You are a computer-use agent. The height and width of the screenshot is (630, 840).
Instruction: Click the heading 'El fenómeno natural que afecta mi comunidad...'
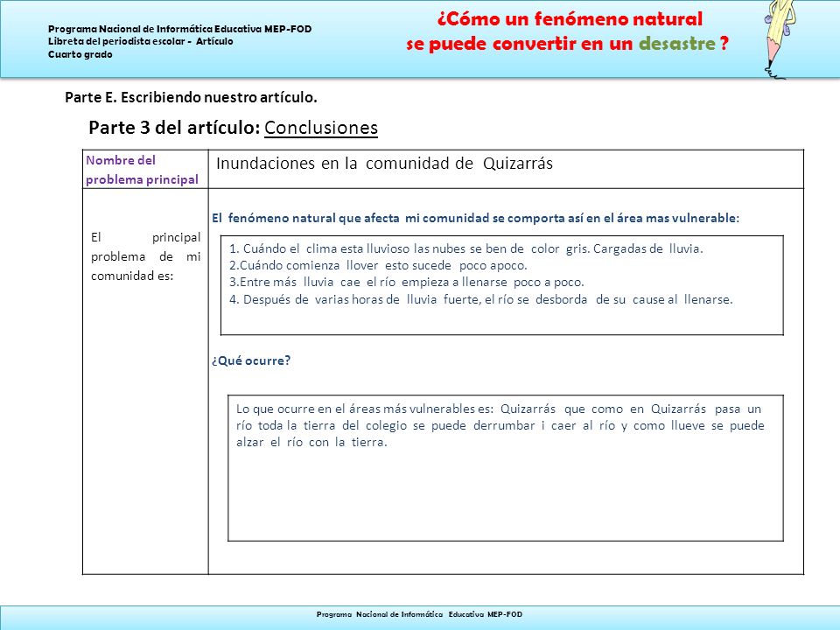click(475, 218)
